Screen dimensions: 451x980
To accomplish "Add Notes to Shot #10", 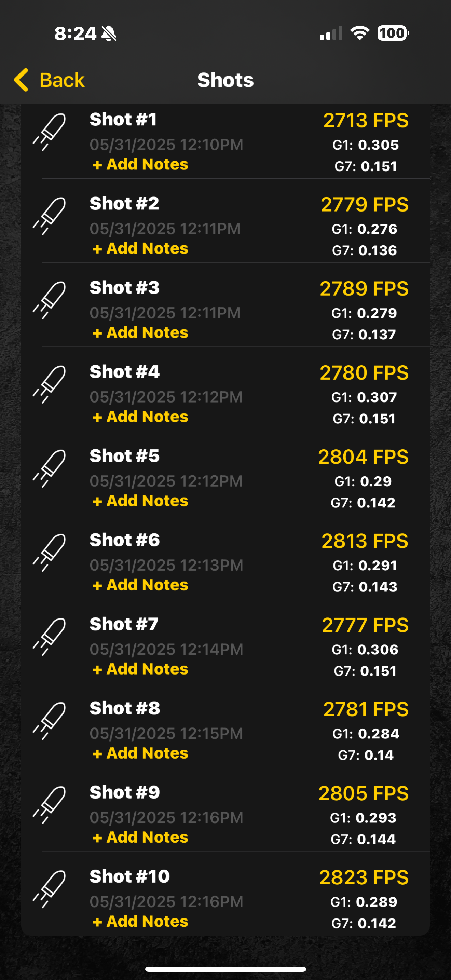I will [x=140, y=921].
